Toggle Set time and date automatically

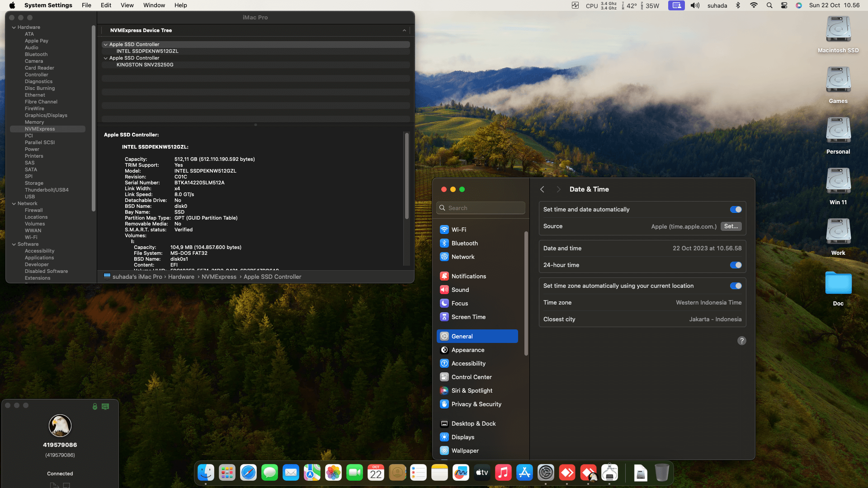(736, 209)
